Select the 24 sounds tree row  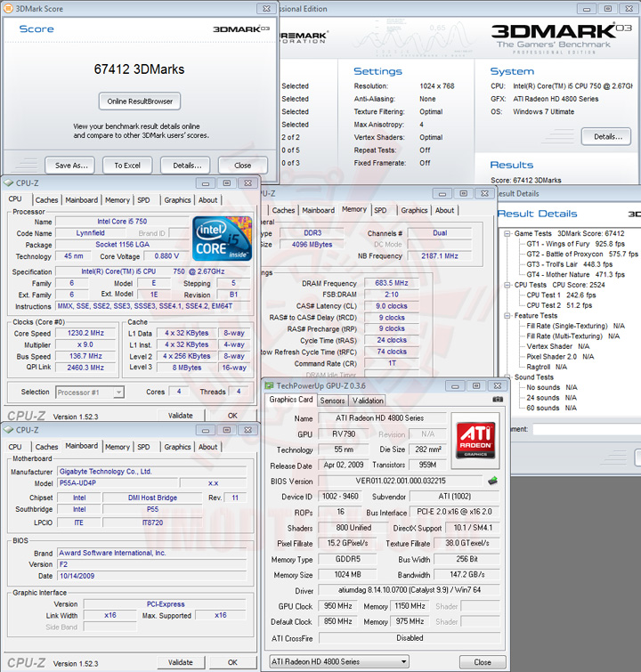point(552,398)
